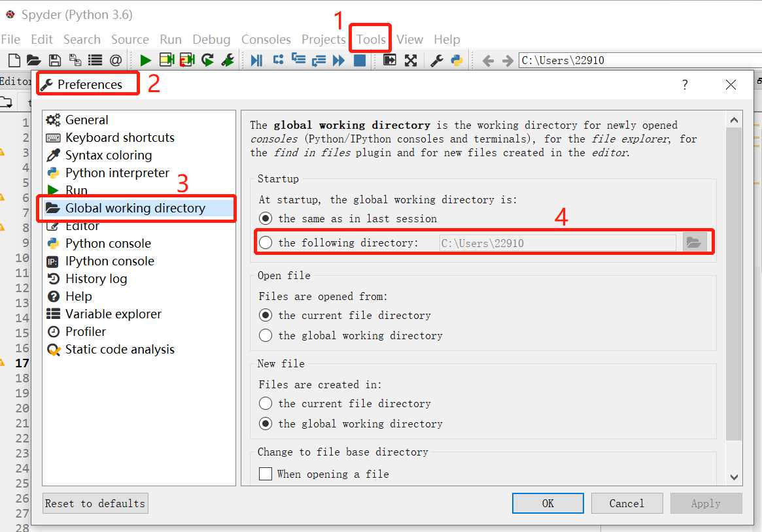Click Run cell and advance icon
The image size is (762, 532).
(x=187, y=60)
